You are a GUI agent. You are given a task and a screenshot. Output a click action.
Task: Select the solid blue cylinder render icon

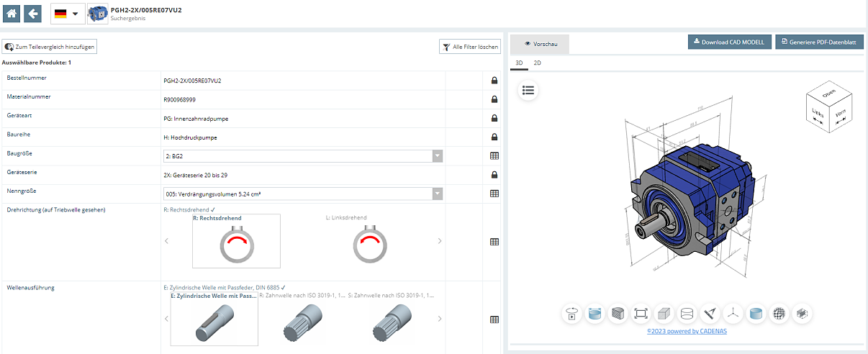tap(756, 314)
